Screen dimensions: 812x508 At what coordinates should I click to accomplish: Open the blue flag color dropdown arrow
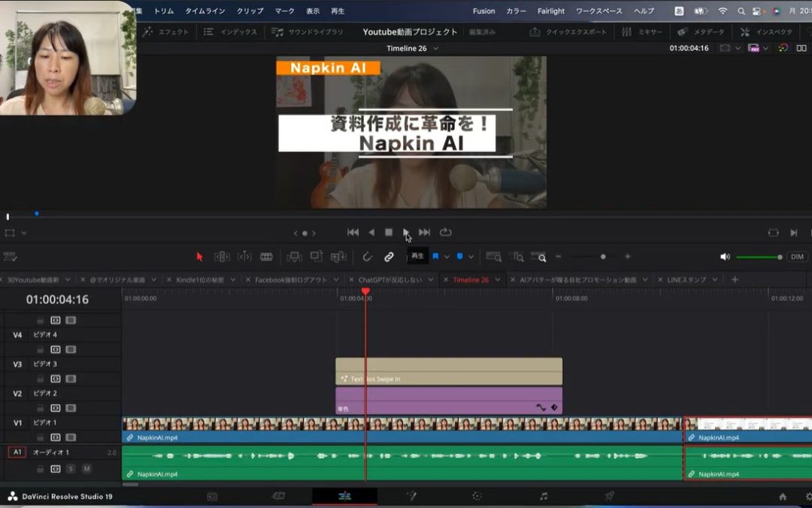click(447, 257)
